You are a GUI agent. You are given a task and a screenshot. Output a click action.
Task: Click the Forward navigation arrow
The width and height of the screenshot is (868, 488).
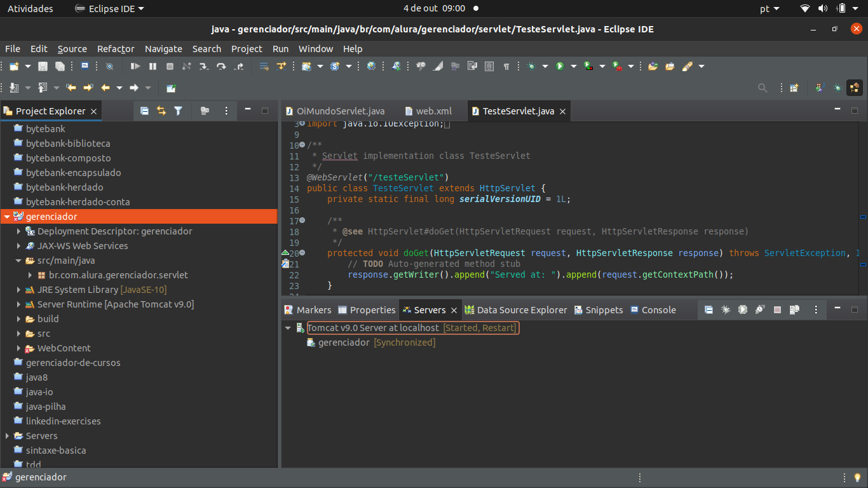coord(134,88)
